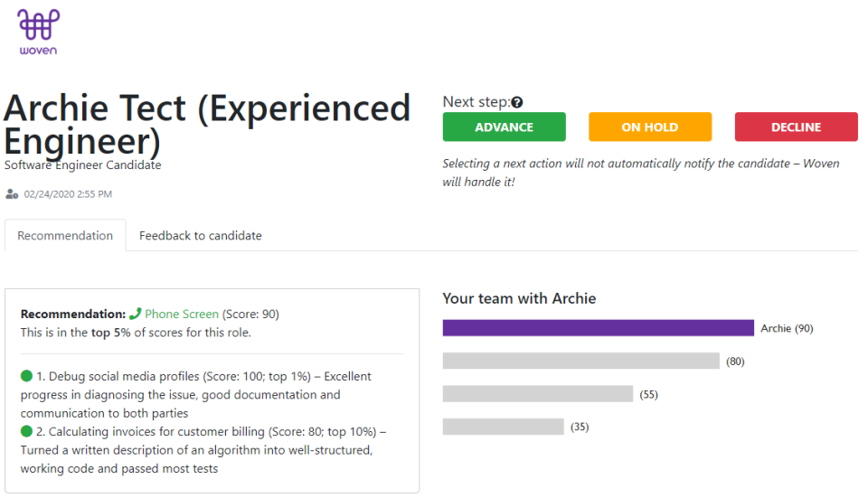Select the gray bar scoring 55
The height and width of the screenshot is (498, 868).
pos(537,394)
